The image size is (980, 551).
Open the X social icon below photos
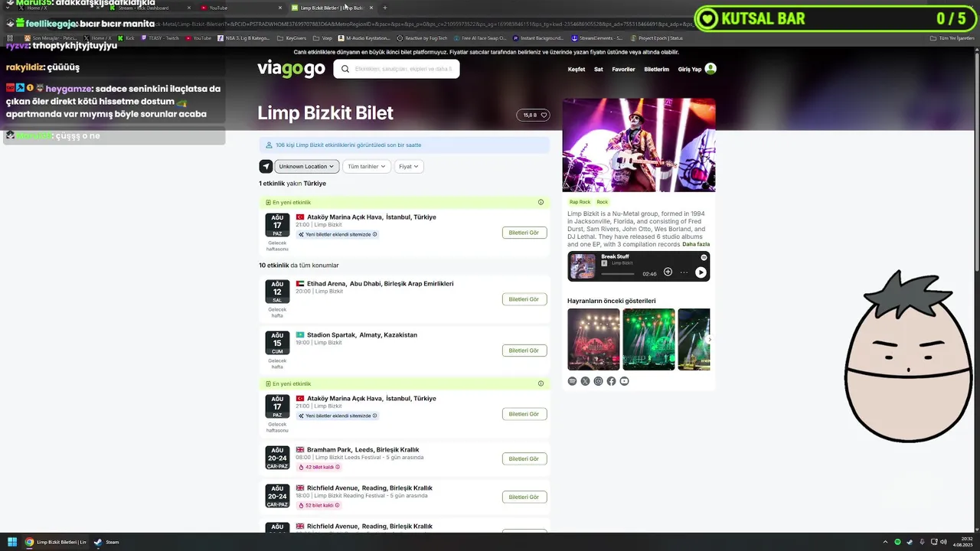(585, 381)
